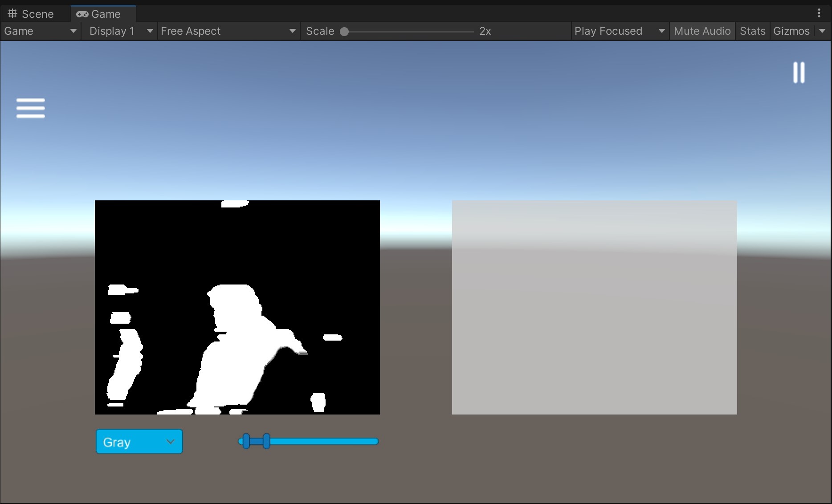Click the gray preview panel on the right
Screen dimensions: 832x504
coord(594,307)
